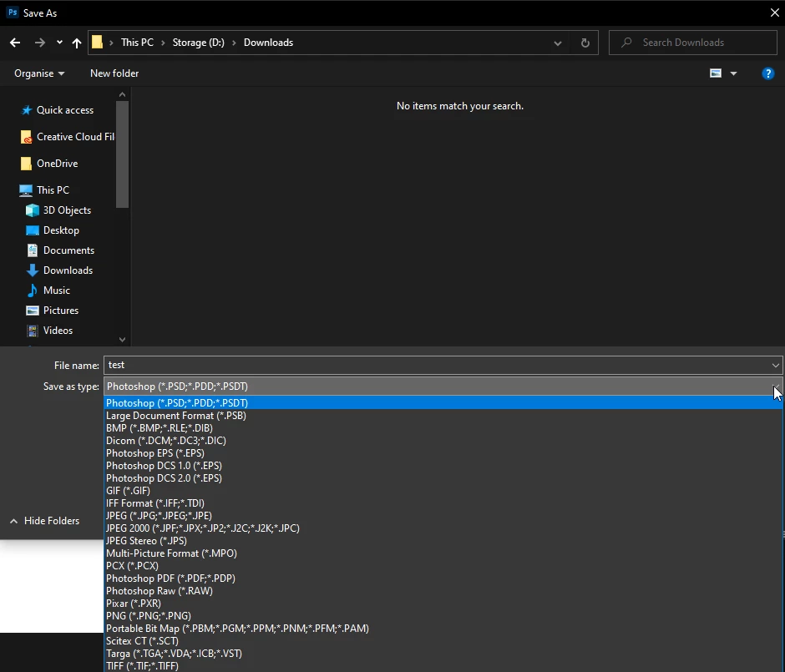Screen dimensions: 785x672
Task: Click the search magnifier icon
Action: coord(625,43)
